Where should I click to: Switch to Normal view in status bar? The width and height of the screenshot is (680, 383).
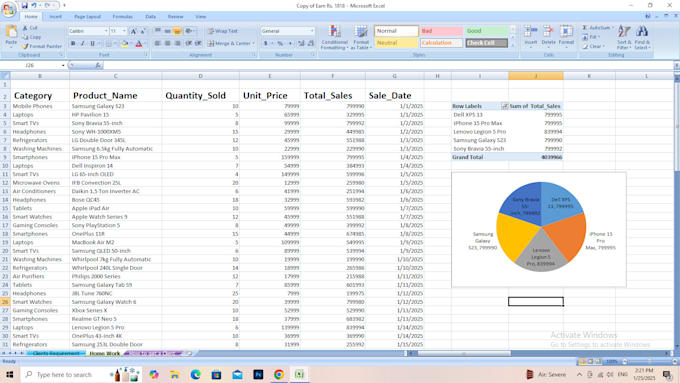[x=583, y=361]
